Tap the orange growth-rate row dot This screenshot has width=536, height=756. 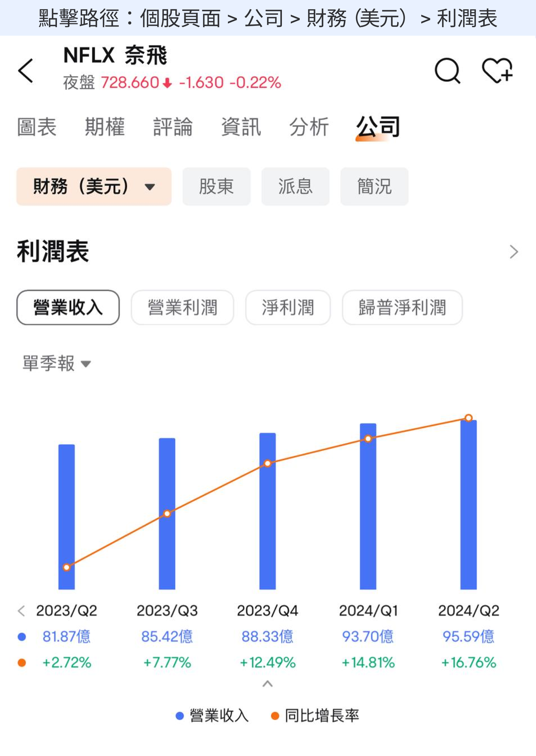tap(22, 663)
